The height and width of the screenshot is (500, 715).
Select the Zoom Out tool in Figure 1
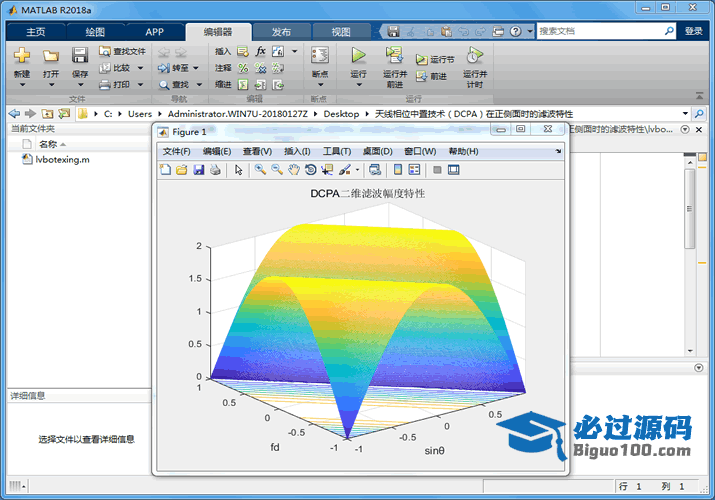277,170
